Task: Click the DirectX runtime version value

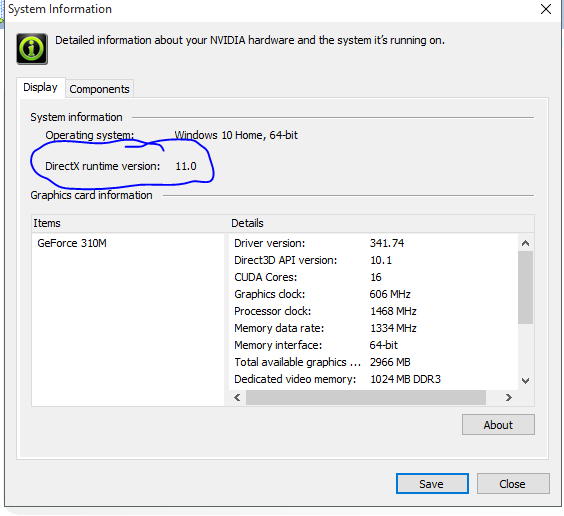Action: (x=186, y=166)
